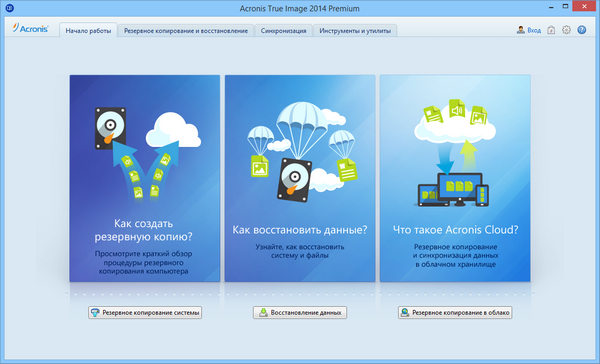Viewport: 600px width, 364px height.
Task: Open the Синхронизация tab
Action: pos(284,31)
